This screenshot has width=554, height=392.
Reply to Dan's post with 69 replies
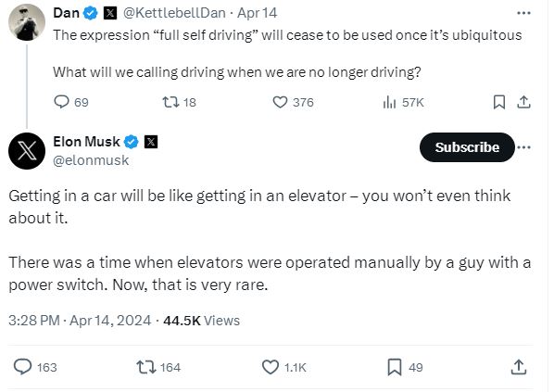(71, 102)
